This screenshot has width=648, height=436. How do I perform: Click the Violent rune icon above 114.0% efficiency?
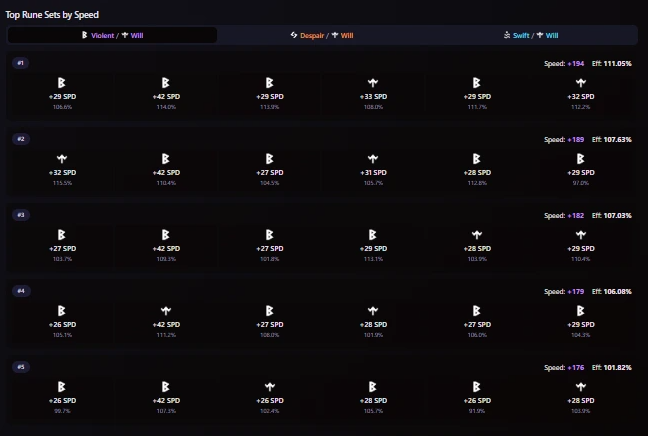[166, 83]
